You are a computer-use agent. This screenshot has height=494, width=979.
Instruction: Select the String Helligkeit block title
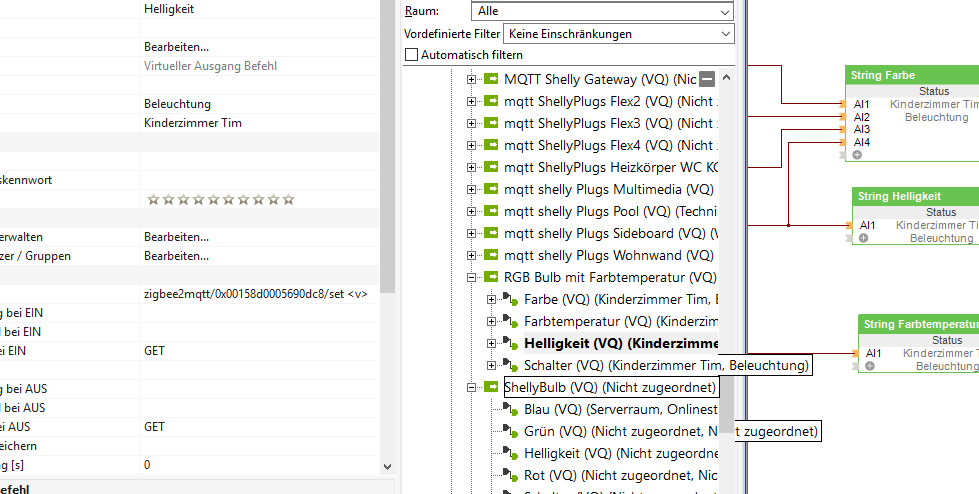pyautogui.click(x=899, y=196)
